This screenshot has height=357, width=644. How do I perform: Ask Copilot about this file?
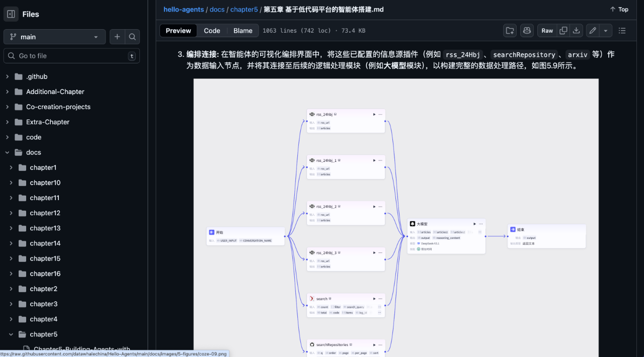pos(527,30)
